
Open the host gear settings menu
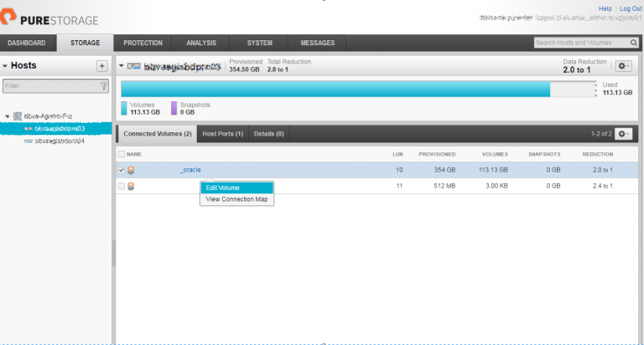[623, 66]
